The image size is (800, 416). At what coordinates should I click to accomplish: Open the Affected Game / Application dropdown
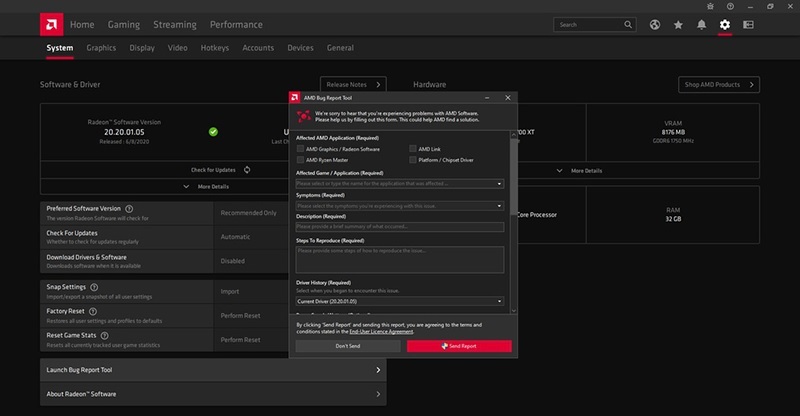400,184
